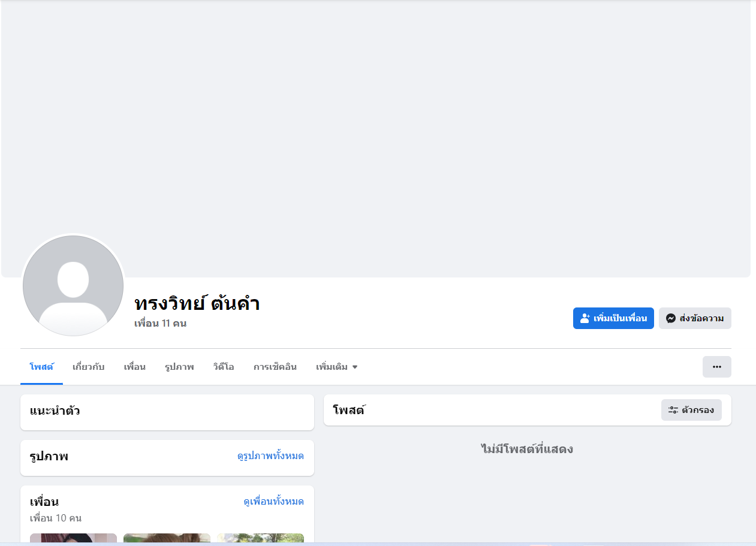Open the first friend thumbnail photo

73,539
